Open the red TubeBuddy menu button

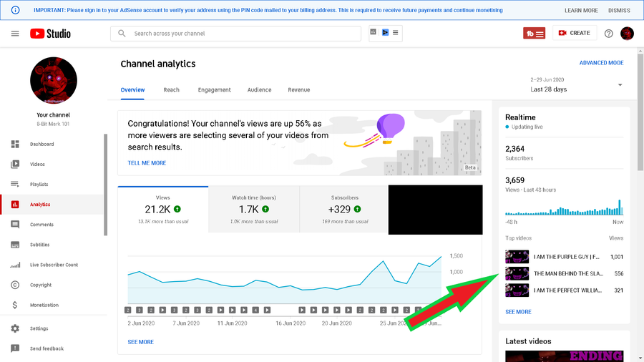click(x=534, y=33)
